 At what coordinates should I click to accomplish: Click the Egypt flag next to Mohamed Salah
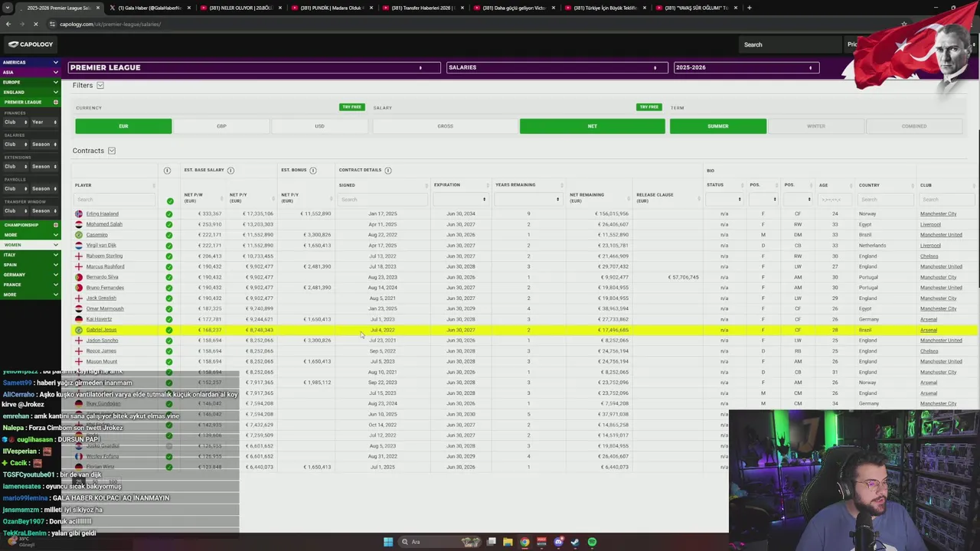[79, 224]
